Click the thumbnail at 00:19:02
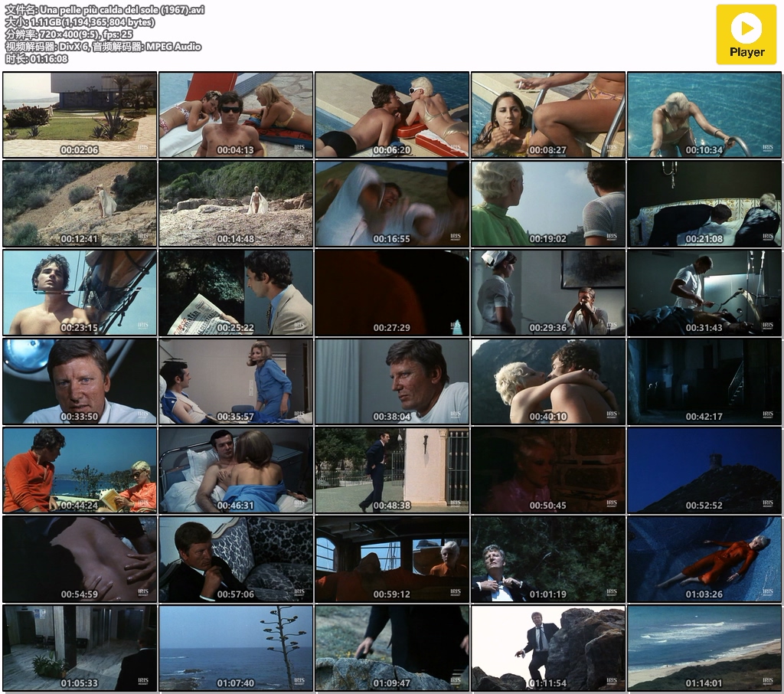Image resolution: width=784 pixels, height=694 pixels. [x=548, y=204]
